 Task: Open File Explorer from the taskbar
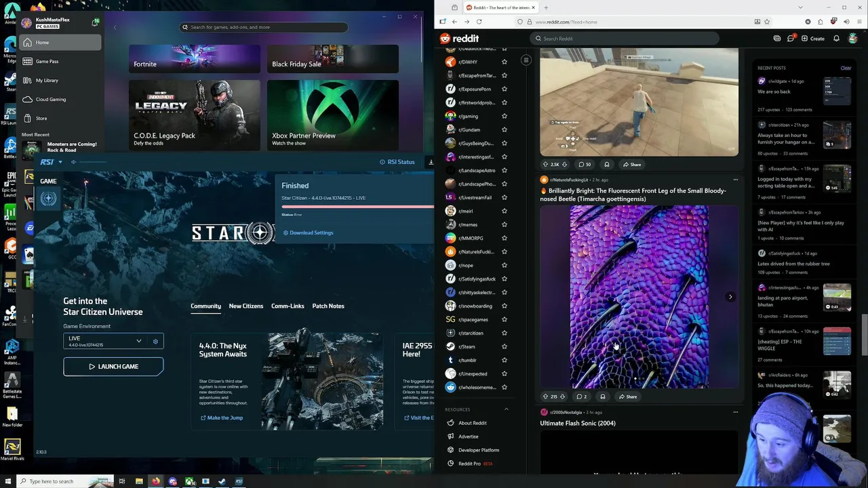tap(139, 481)
